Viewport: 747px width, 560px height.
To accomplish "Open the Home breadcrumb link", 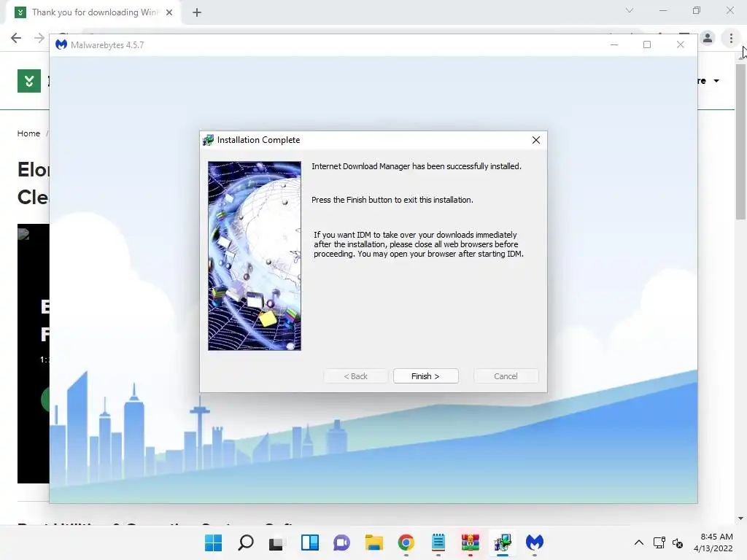I will click(28, 134).
